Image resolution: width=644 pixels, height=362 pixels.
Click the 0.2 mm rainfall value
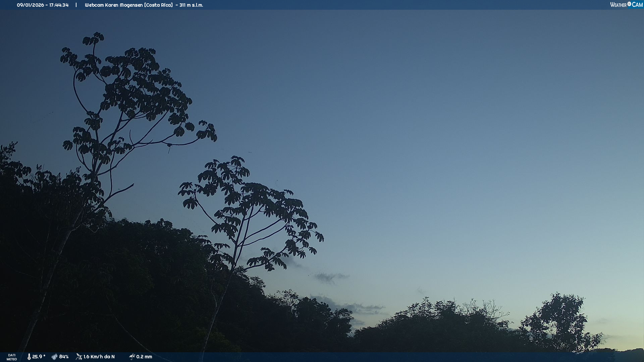[x=144, y=357]
